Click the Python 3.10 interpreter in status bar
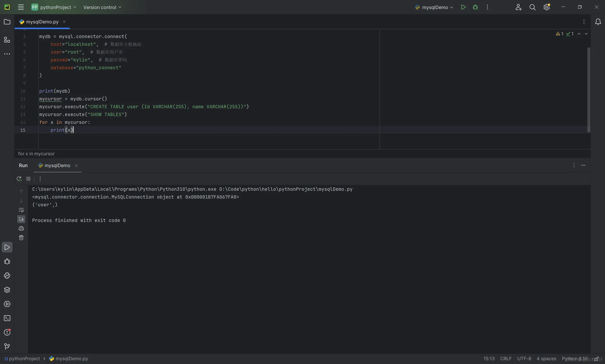This screenshot has width=605, height=364. click(x=574, y=358)
